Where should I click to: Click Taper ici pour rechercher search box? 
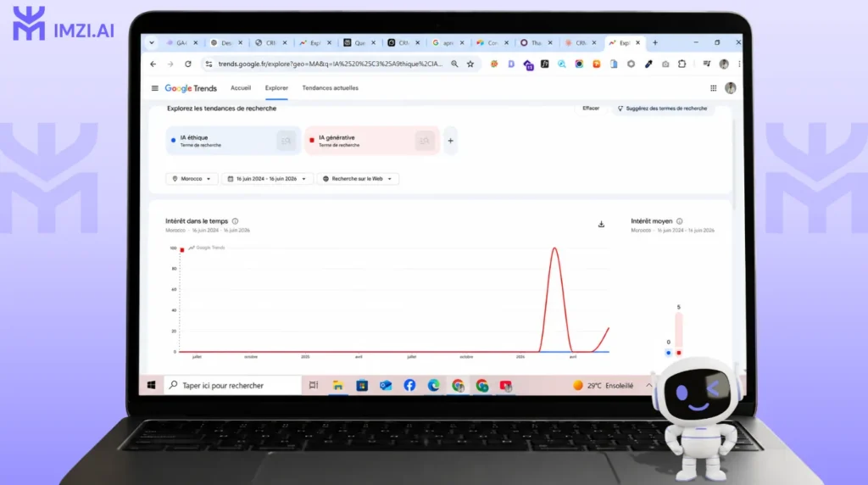tap(233, 385)
